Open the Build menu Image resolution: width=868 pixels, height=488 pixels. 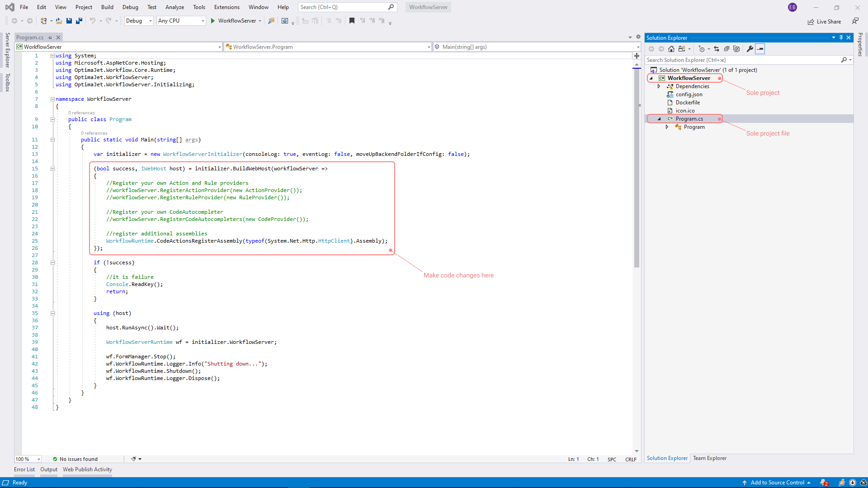point(107,7)
